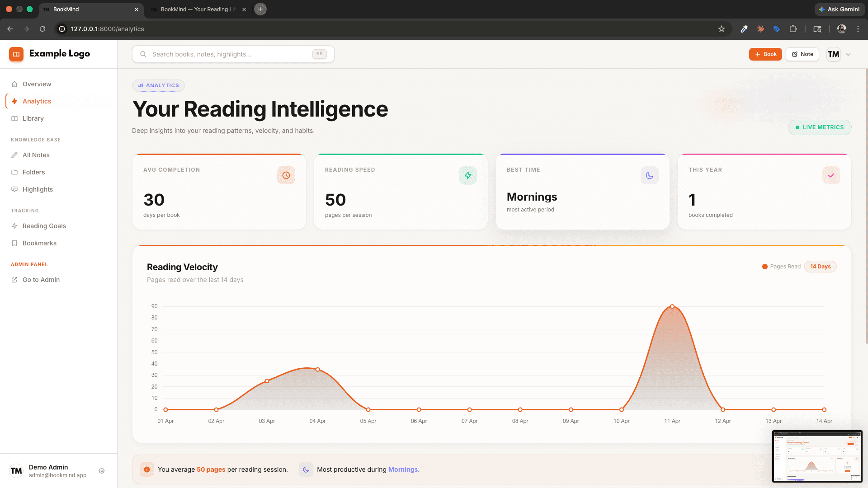Click the book icon beside Library
This screenshot has width=868, height=488.
(x=14, y=118)
